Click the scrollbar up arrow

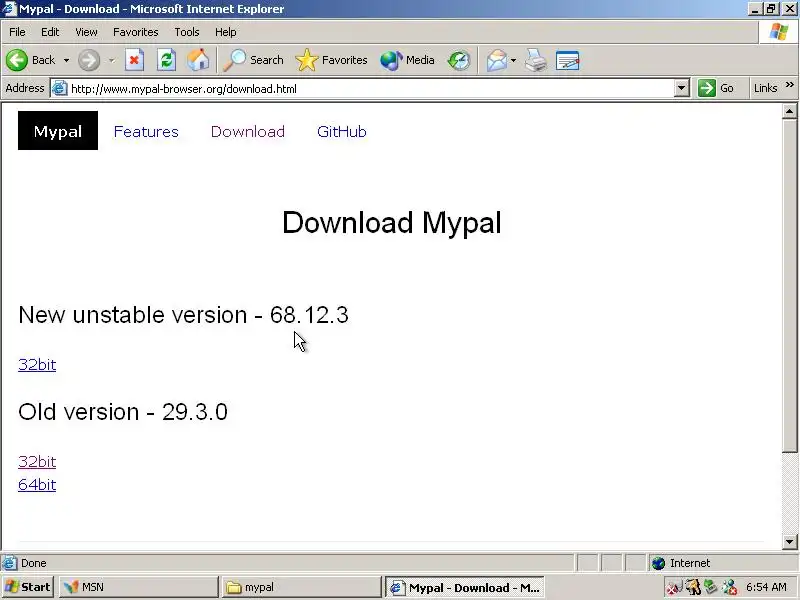point(789,111)
